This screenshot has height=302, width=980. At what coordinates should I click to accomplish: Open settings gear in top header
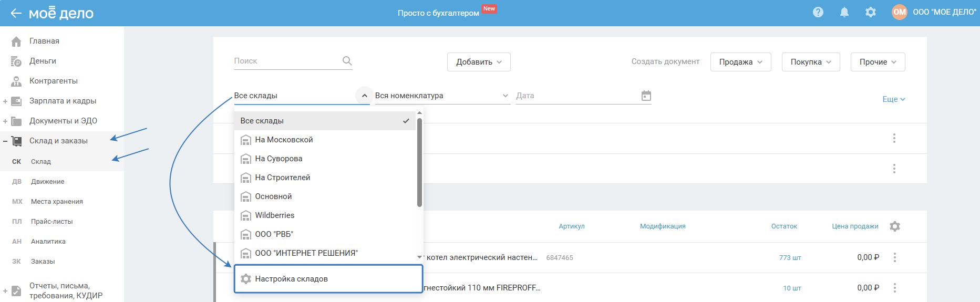pyautogui.click(x=871, y=12)
